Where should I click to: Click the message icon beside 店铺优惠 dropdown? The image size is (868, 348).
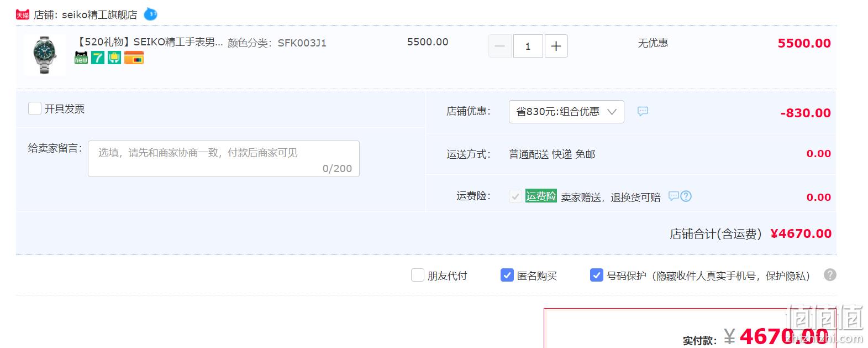[643, 111]
